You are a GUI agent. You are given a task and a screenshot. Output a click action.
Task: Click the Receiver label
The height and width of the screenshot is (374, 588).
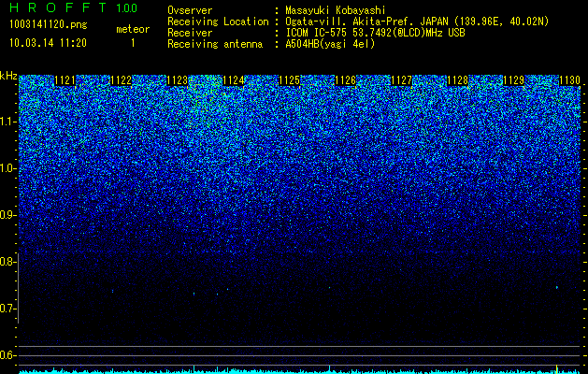point(190,33)
